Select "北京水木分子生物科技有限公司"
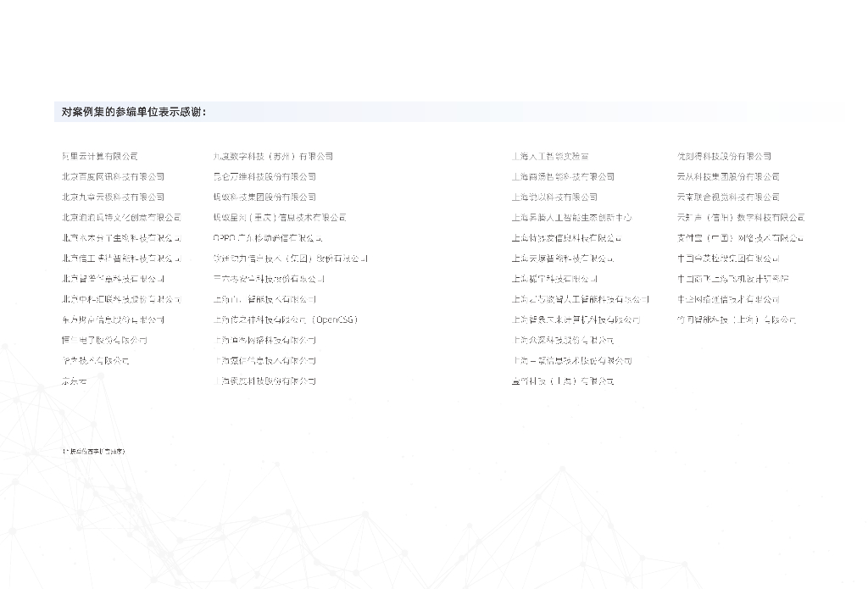Image resolution: width=868 pixels, height=589 pixels. 121,238
